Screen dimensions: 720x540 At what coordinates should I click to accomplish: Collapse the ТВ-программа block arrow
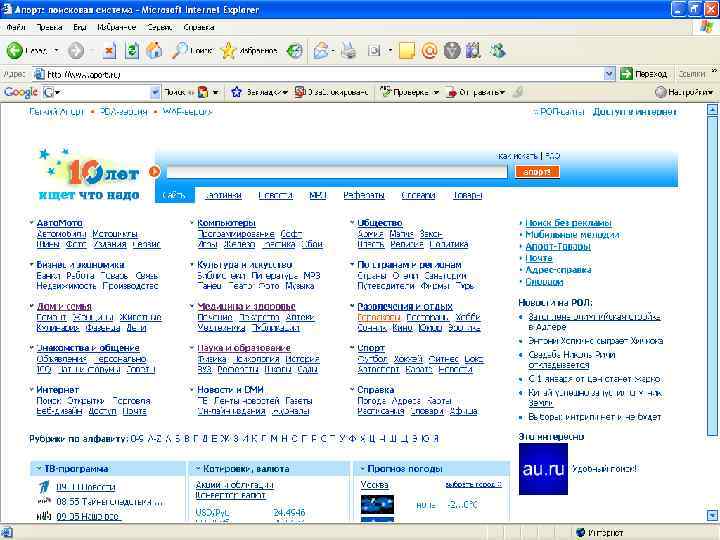coord(39,468)
